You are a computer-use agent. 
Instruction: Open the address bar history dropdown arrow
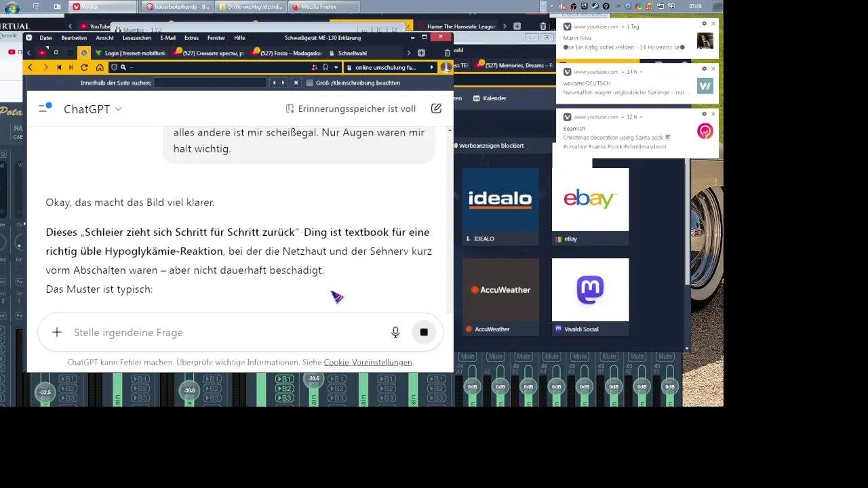point(336,68)
